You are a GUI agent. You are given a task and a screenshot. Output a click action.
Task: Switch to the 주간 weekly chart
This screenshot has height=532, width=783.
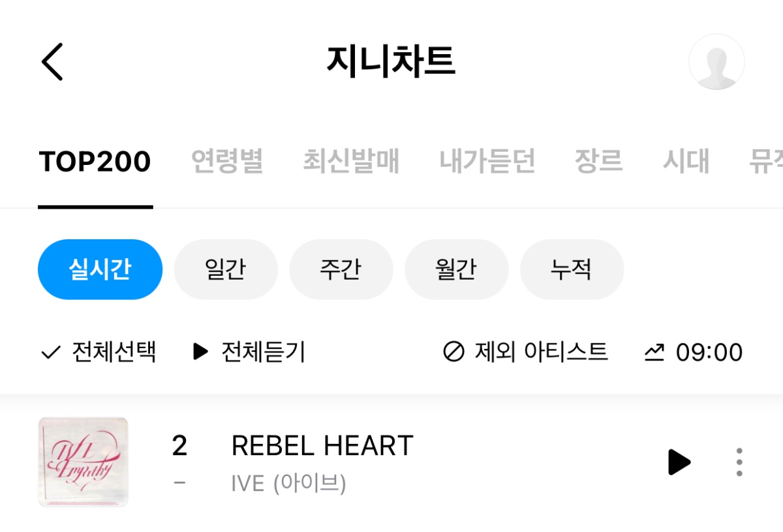pos(341,269)
